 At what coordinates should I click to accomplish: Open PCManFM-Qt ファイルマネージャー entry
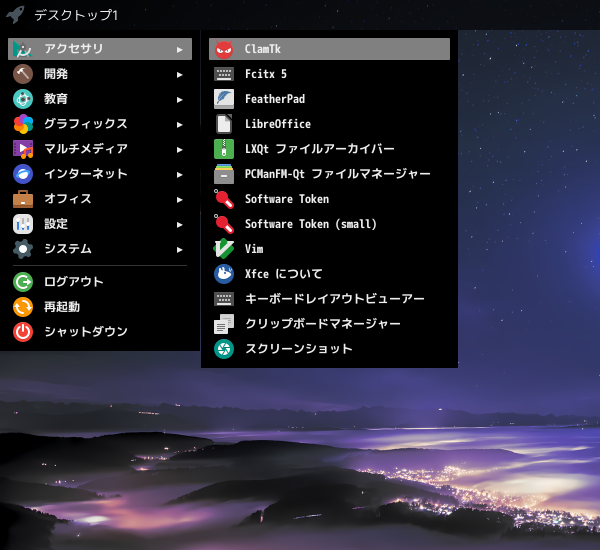[x=329, y=174]
